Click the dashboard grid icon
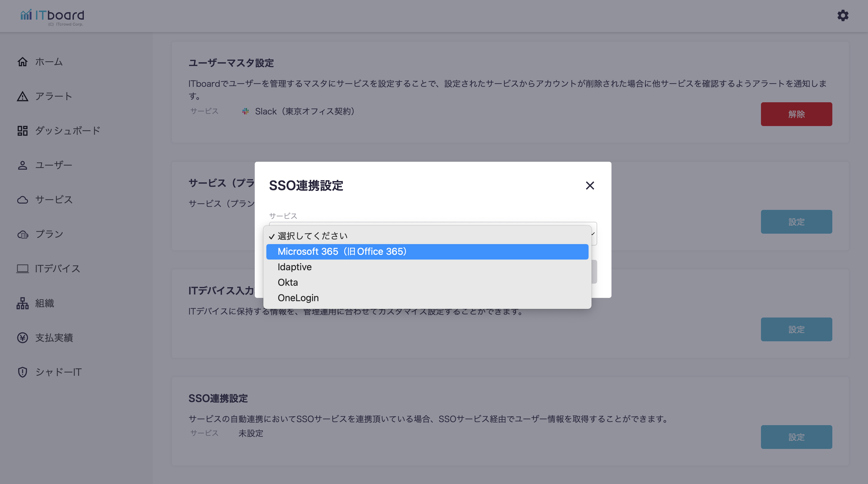The image size is (868, 484). [x=23, y=131]
